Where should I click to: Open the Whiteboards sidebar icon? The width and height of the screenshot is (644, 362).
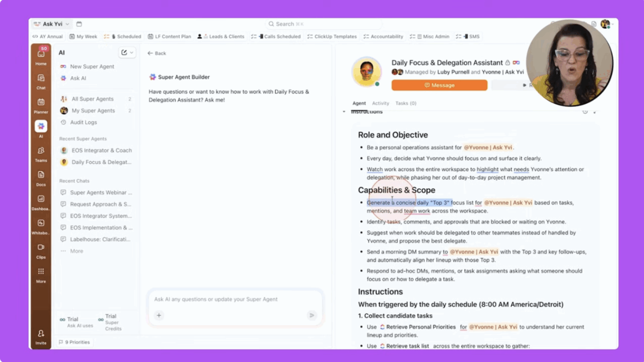click(x=41, y=226)
